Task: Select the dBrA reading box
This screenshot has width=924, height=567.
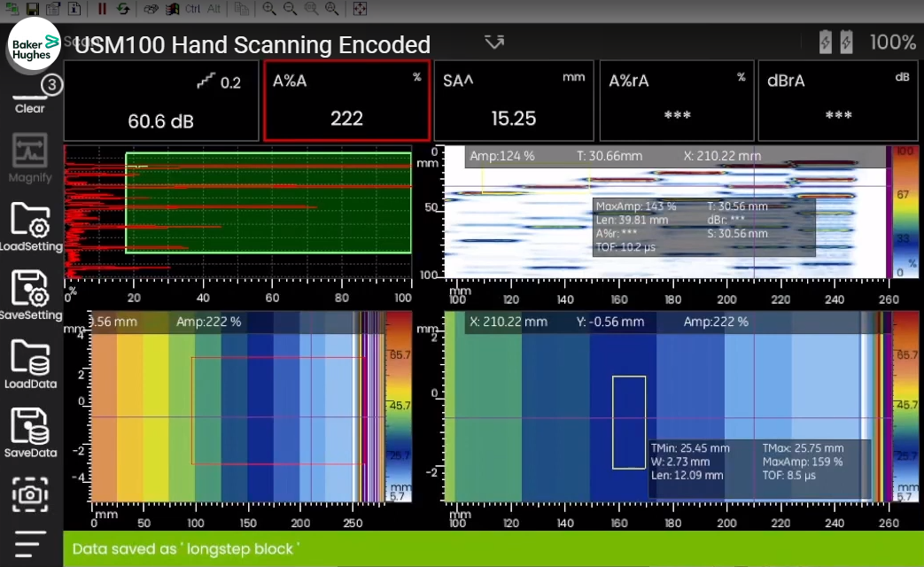Action: tap(837, 101)
